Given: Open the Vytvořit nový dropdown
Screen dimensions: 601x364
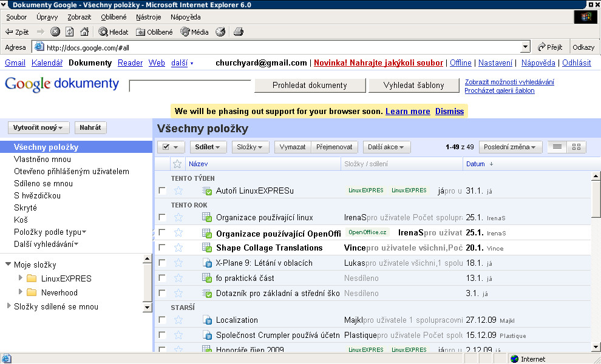Looking at the screenshot, I should 38,127.
